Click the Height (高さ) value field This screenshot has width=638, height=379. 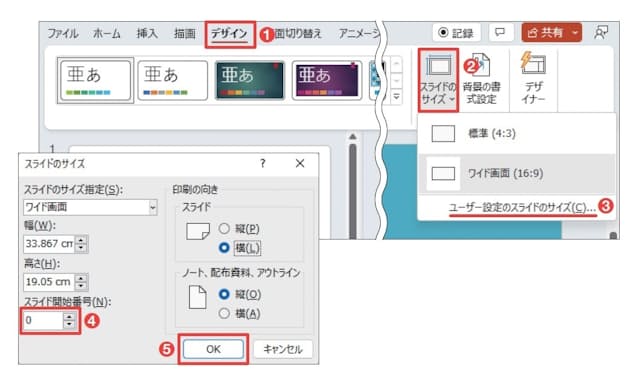(49, 282)
